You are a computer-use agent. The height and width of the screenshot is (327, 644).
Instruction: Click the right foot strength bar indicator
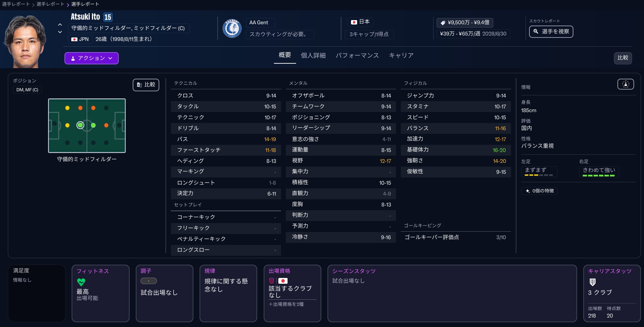click(599, 175)
